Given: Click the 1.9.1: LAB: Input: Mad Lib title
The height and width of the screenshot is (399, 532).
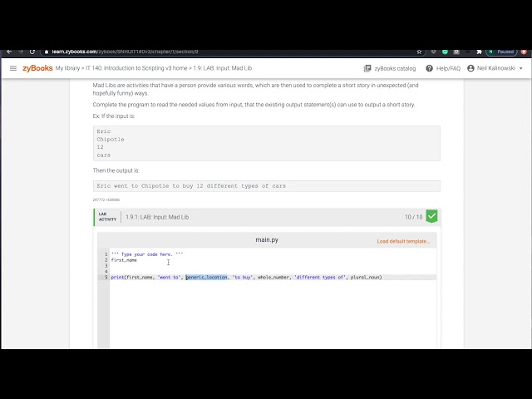Looking at the screenshot, I should (157, 217).
